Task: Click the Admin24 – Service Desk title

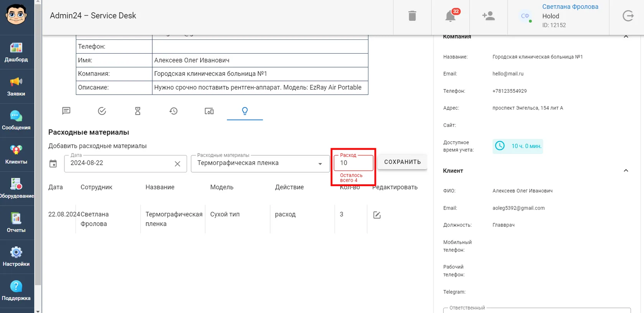Action: (x=93, y=16)
